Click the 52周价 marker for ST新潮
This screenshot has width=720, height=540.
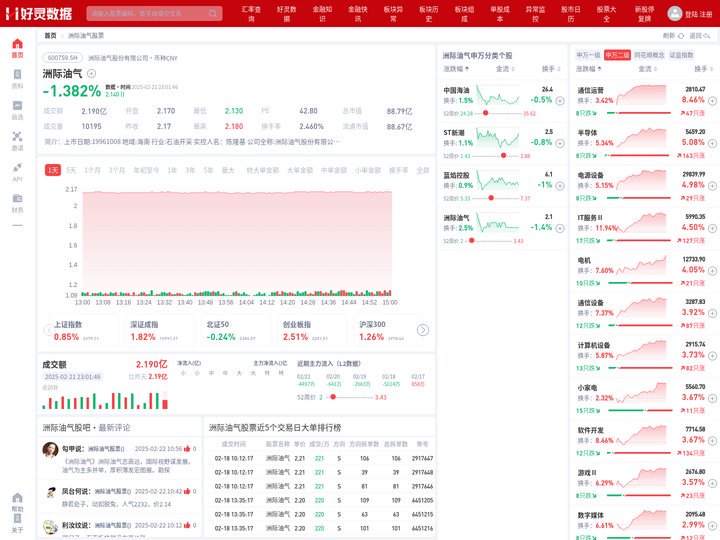point(503,156)
